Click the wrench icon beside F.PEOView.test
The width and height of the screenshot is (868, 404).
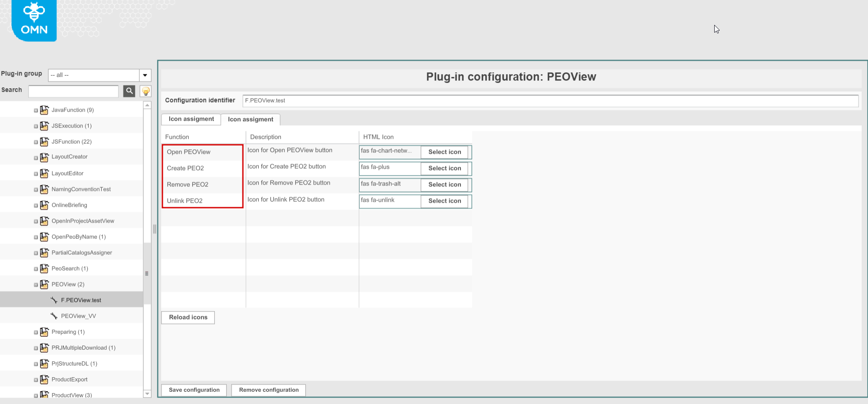[x=54, y=300]
